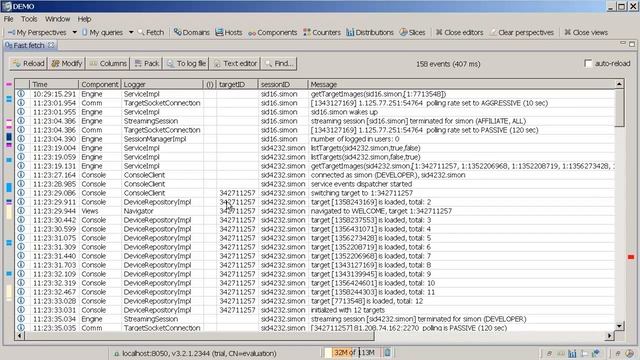Click the red marker in the right overview ruler
Screen dimensions: 640x360
pos(631,257)
